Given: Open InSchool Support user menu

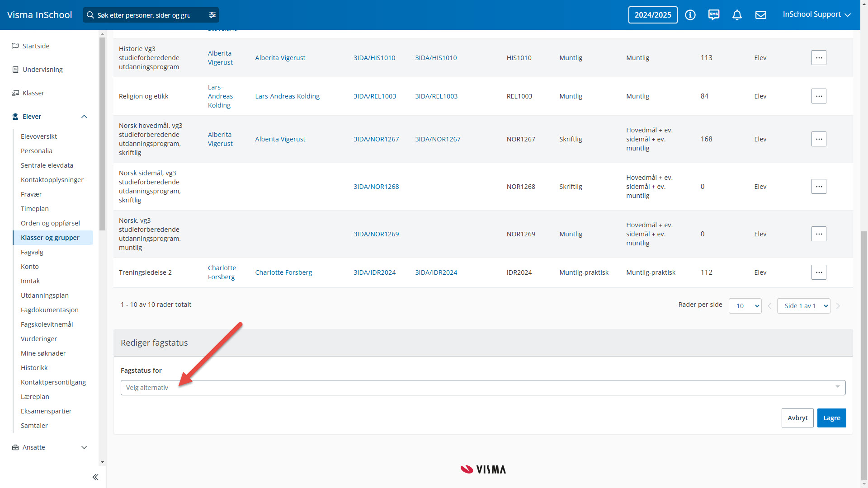Looking at the screenshot, I should click(816, 14).
